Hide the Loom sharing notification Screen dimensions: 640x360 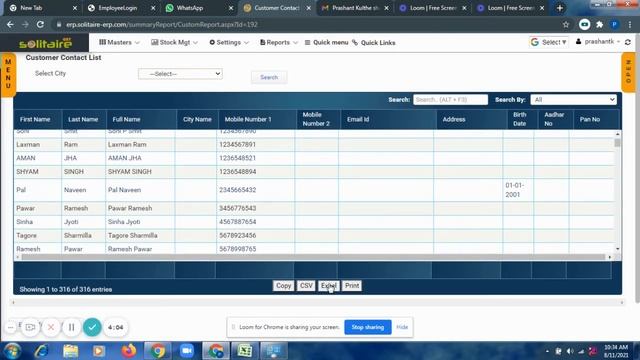click(x=402, y=327)
